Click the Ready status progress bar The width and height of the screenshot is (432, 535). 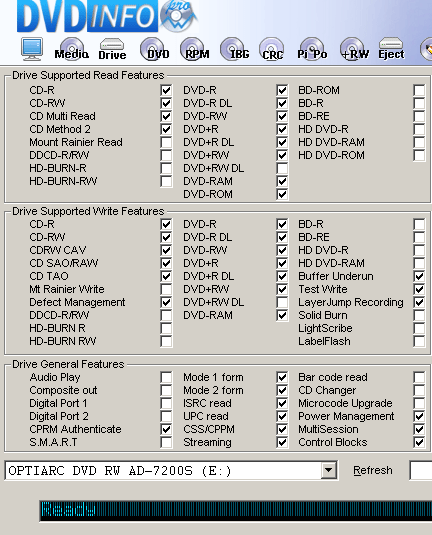(236, 511)
